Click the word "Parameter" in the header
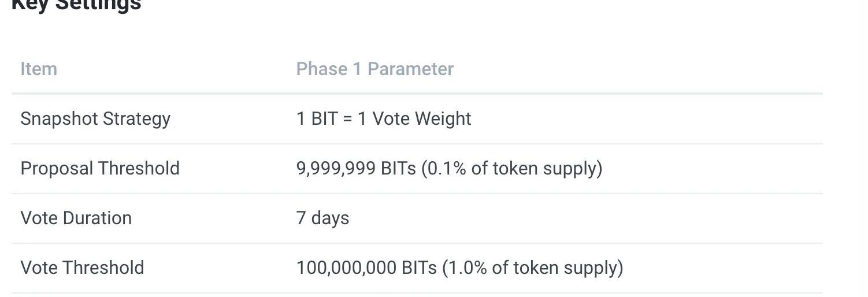Image resolution: width=868 pixels, height=297 pixels. [410, 69]
